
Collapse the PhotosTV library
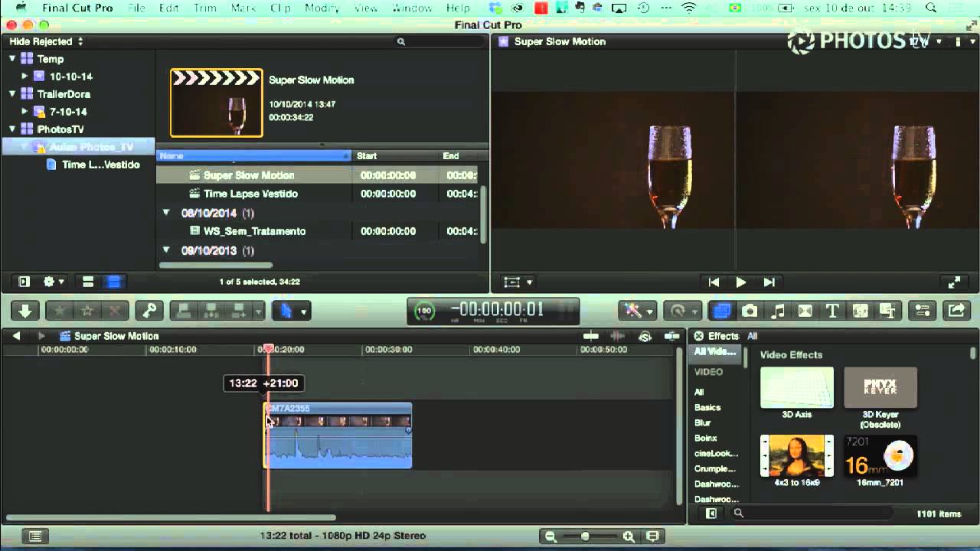[x=12, y=129]
